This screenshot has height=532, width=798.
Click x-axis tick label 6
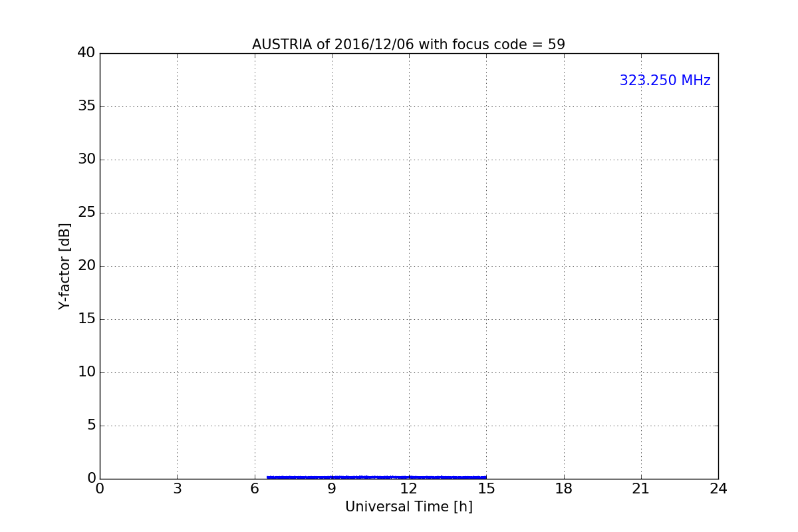(x=254, y=489)
